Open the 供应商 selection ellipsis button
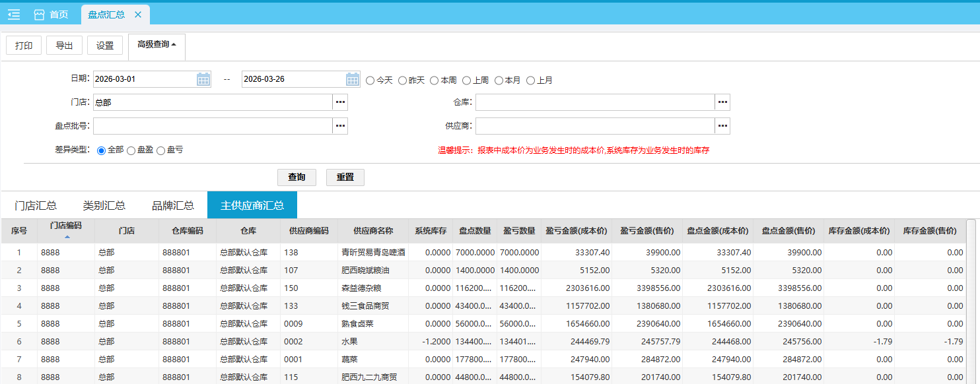 722,126
